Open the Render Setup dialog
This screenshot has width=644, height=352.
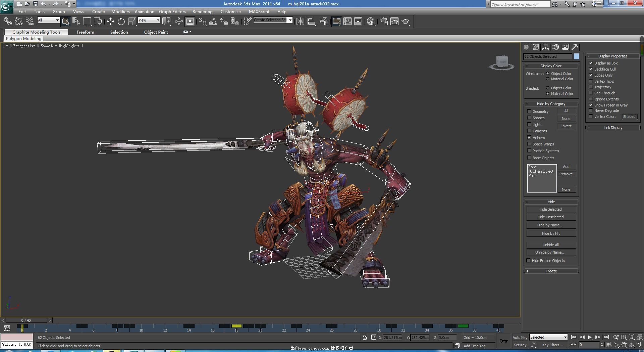pos(384,21)
